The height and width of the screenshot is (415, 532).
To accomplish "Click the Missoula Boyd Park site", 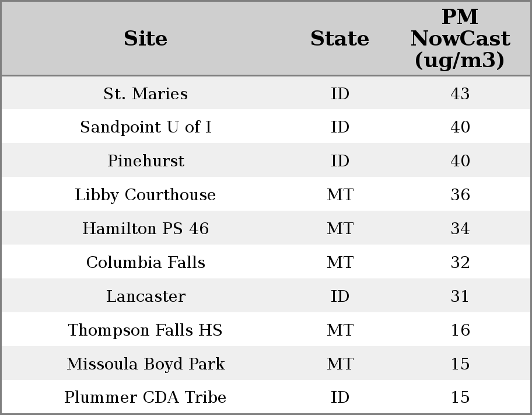I will pos(145,364).
